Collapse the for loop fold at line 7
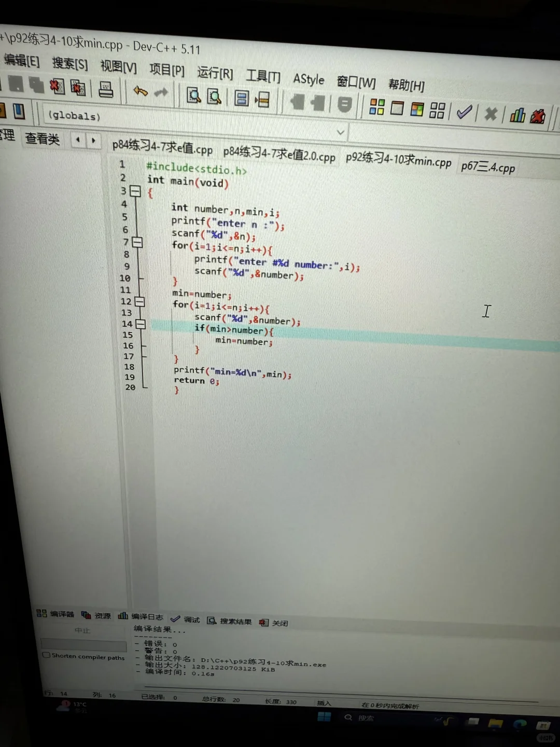Viewport: 560px width, 747px height. (137, 242)
